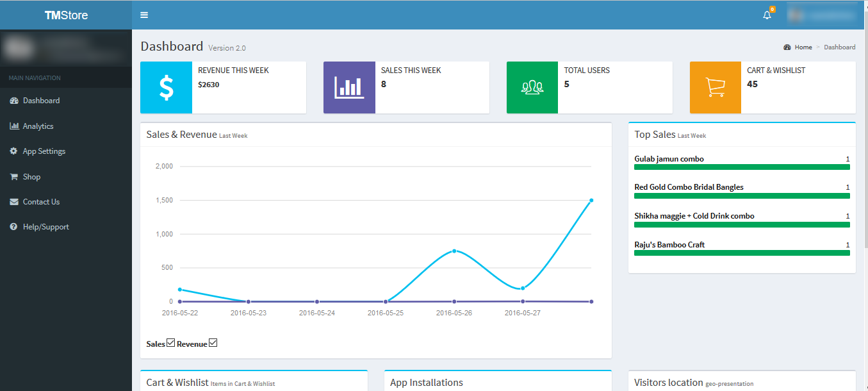The height and width of the screenshot is (391, 868).
Task: Click the dollar sign revenue icon
Action: pos(166,88)
